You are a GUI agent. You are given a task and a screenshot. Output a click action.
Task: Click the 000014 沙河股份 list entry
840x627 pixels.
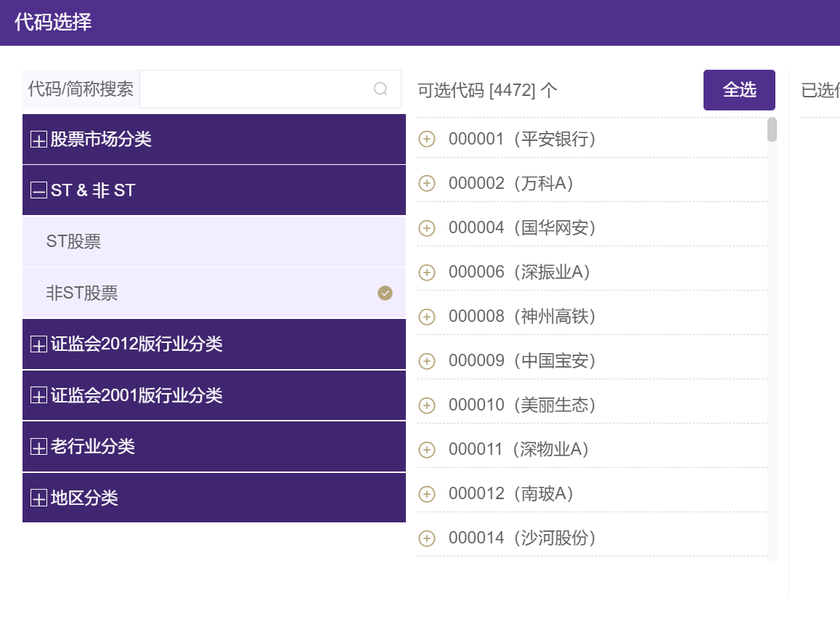click(521, 538)
